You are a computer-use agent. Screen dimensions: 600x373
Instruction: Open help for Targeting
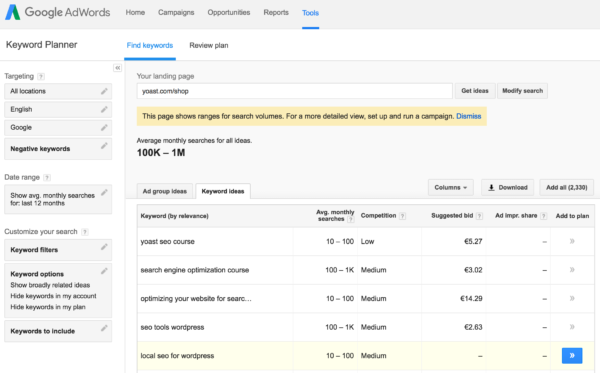click(x=41, y=77)
